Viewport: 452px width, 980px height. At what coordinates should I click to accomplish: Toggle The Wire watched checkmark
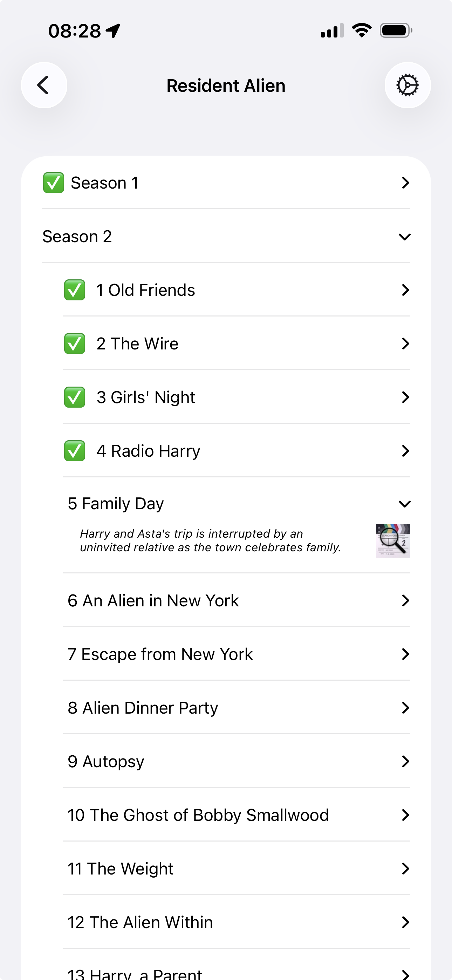[75, 343]
